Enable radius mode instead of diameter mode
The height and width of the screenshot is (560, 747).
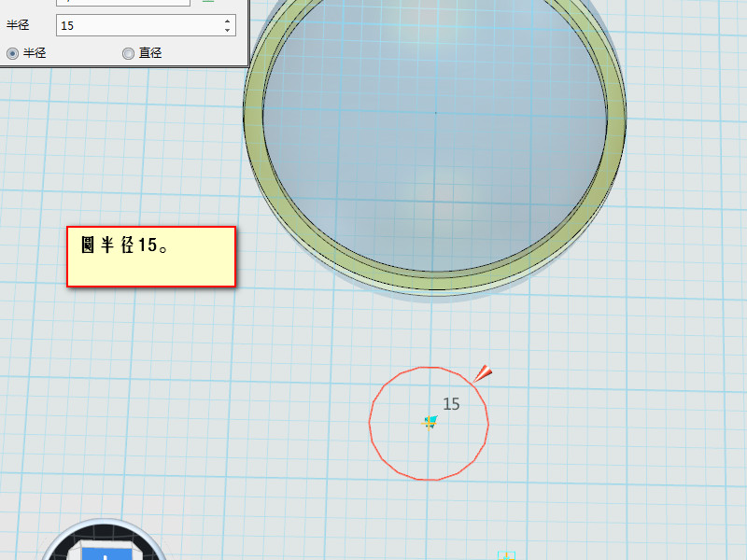click(11, 52)
